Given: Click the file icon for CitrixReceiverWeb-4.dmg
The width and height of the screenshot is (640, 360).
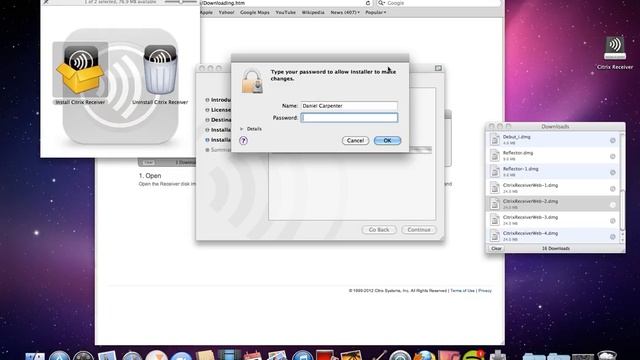Looking at the screenshot, I should 495,236.
